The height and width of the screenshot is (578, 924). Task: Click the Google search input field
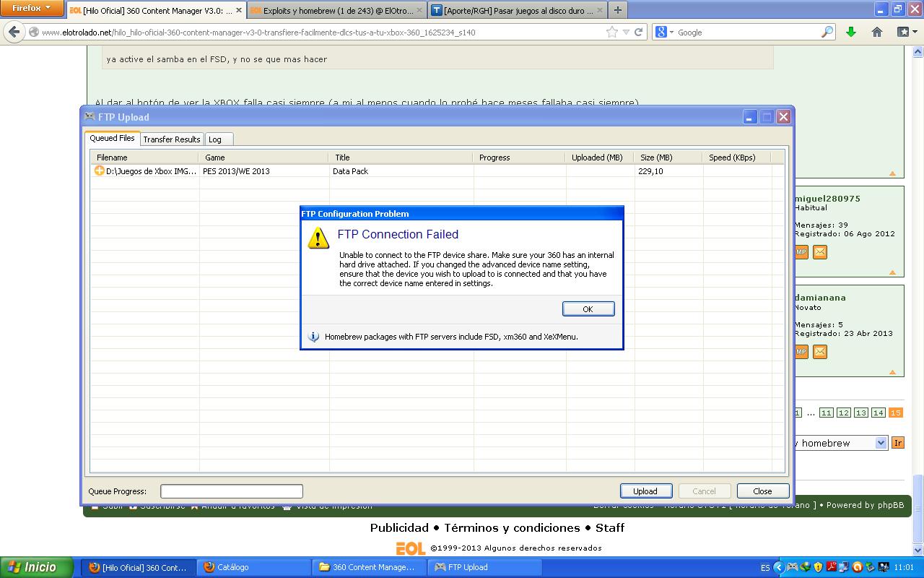pyautogui.click(x=747, y=33)
